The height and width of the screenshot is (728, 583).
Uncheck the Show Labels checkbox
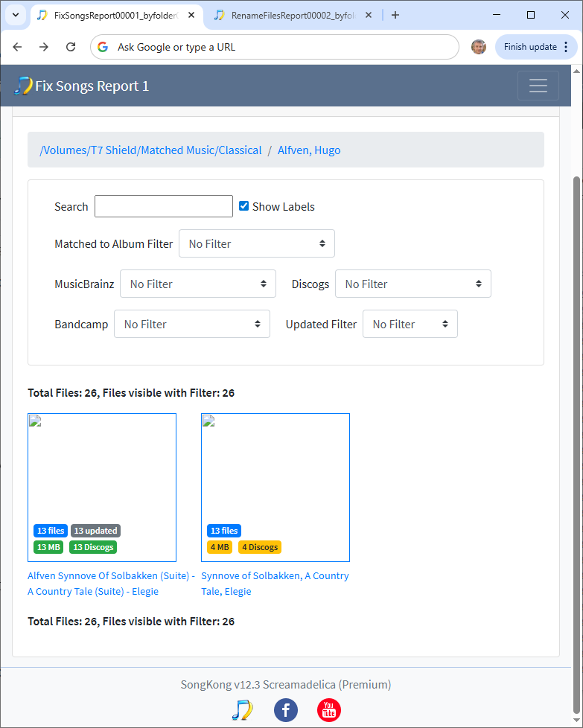(243, 206)
